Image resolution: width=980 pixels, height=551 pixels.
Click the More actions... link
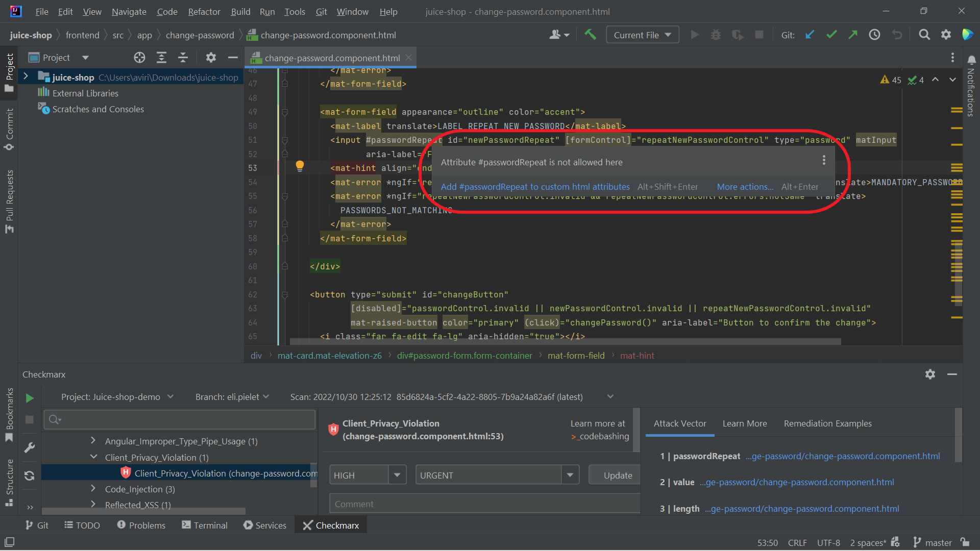click(x=745, y=187)
